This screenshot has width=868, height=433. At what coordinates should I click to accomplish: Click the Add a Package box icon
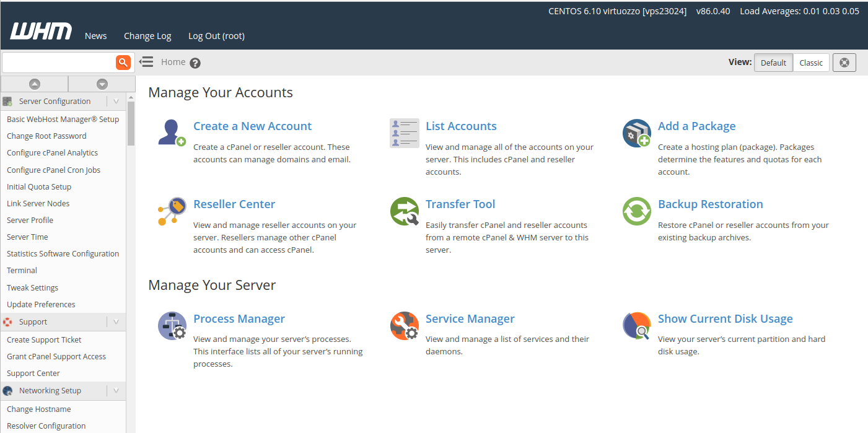(x=636, y=133)
